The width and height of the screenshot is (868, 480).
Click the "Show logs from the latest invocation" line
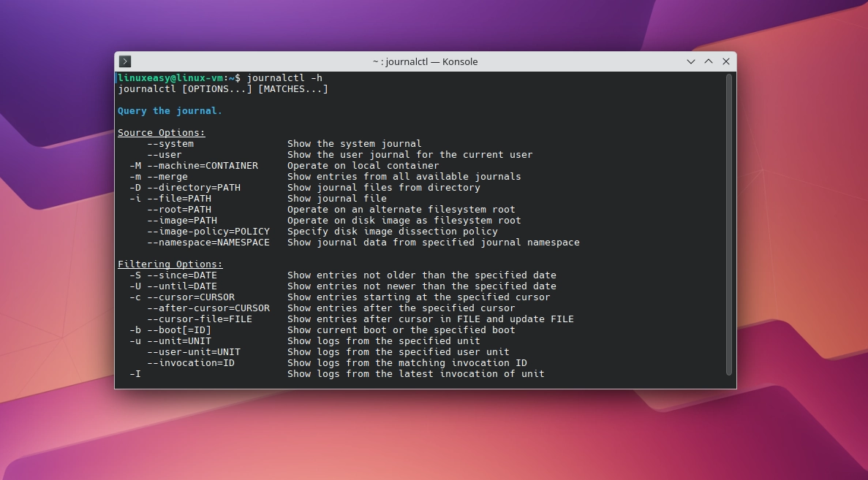(416, 374)
